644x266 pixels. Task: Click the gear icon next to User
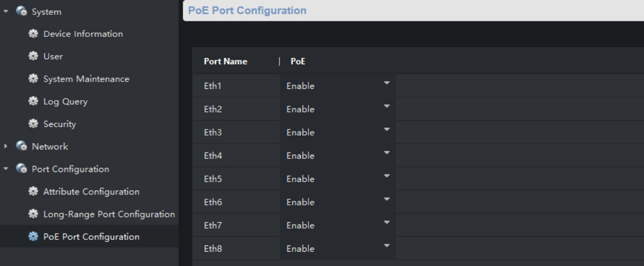tap(33, 56)
